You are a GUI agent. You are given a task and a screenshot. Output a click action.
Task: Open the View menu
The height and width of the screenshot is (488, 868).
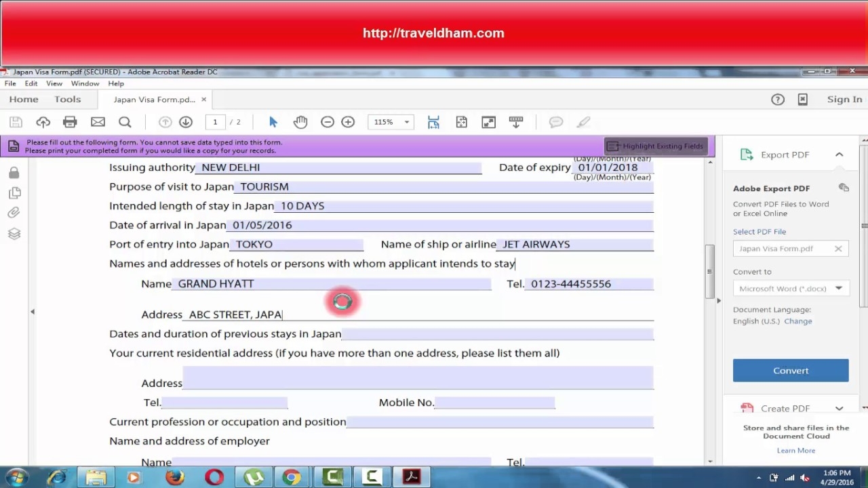pyautogui.click(x=54, y=83)
